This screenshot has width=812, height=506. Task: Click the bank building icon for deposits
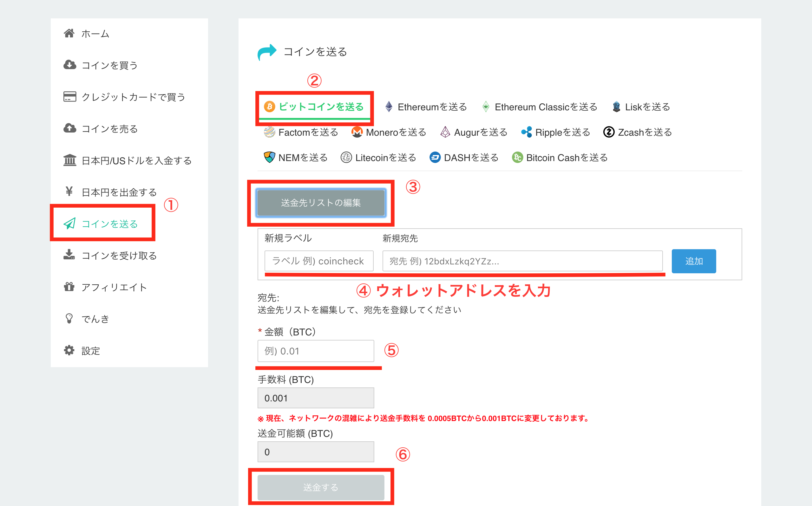tap(69, 160)
